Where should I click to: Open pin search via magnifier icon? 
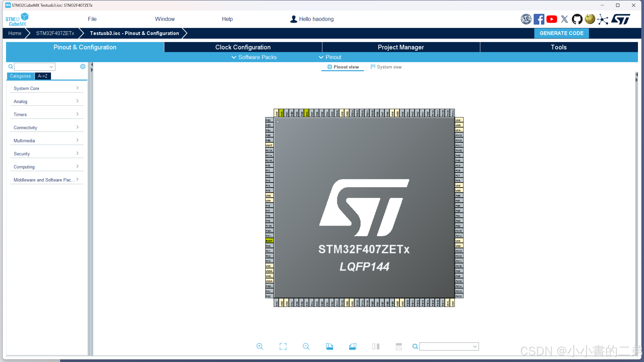tap(415, 347)
